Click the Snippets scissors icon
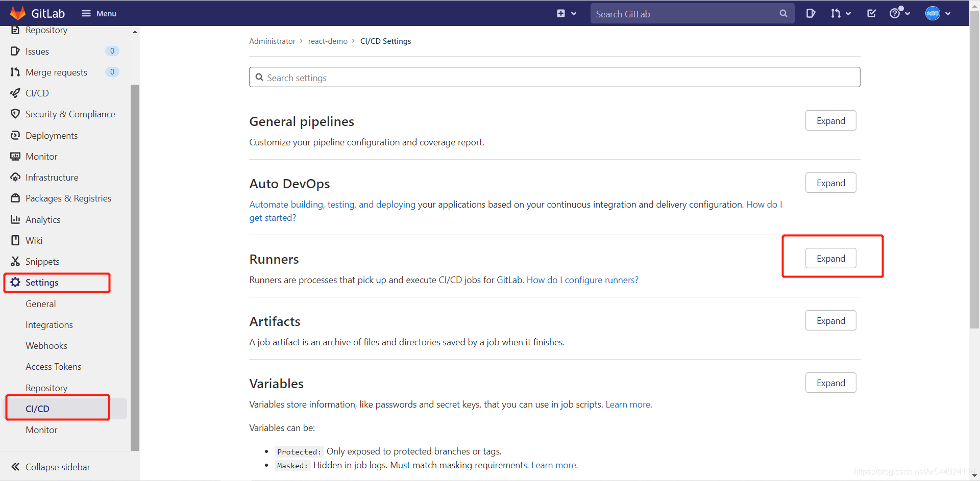980x481 pixels. 15,261
